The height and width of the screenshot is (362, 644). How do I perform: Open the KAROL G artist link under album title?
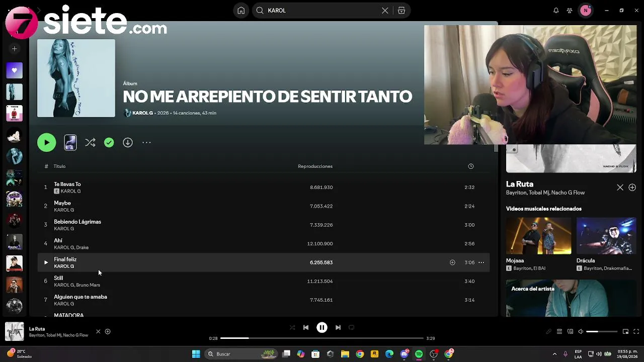click(x=142, y=113)
